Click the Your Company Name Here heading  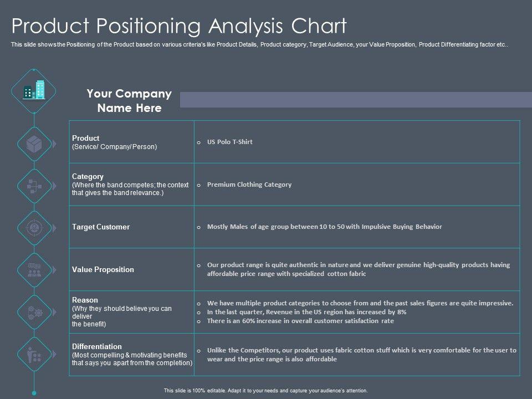click(129, 101)
